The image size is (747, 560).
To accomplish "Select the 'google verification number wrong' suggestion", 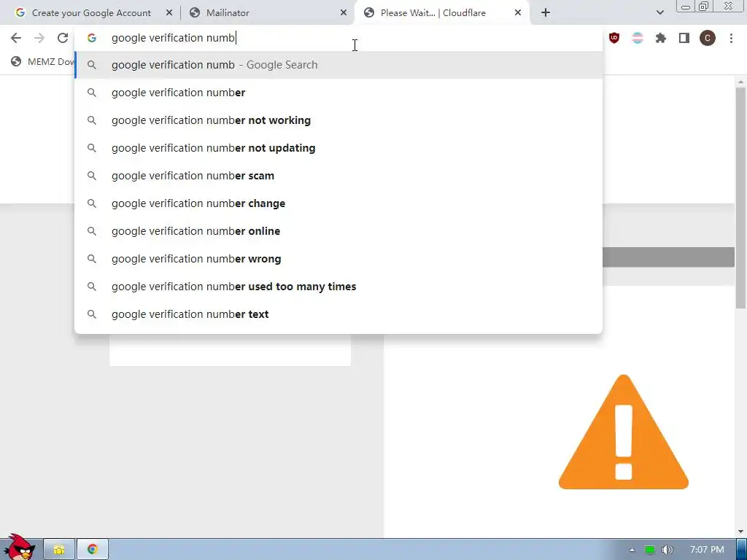I will coord(338,259).
